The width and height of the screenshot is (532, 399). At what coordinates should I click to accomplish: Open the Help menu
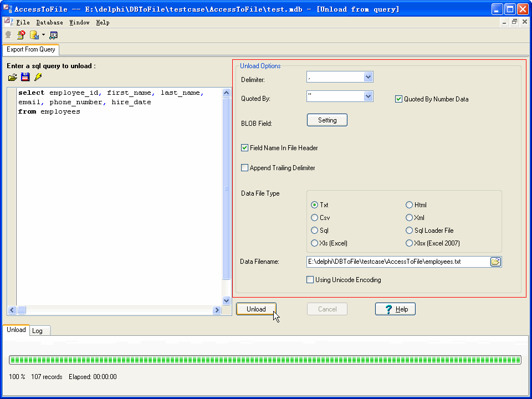coord(103,22)
